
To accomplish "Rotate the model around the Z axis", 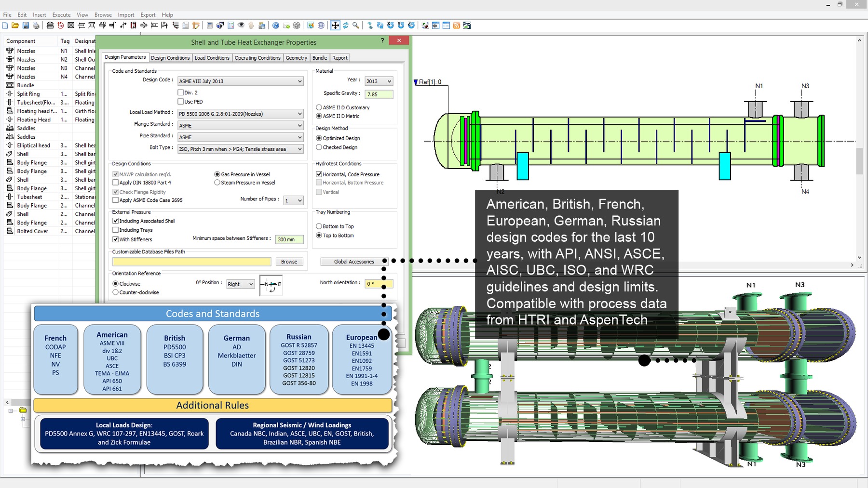I will tap(411, 25).
